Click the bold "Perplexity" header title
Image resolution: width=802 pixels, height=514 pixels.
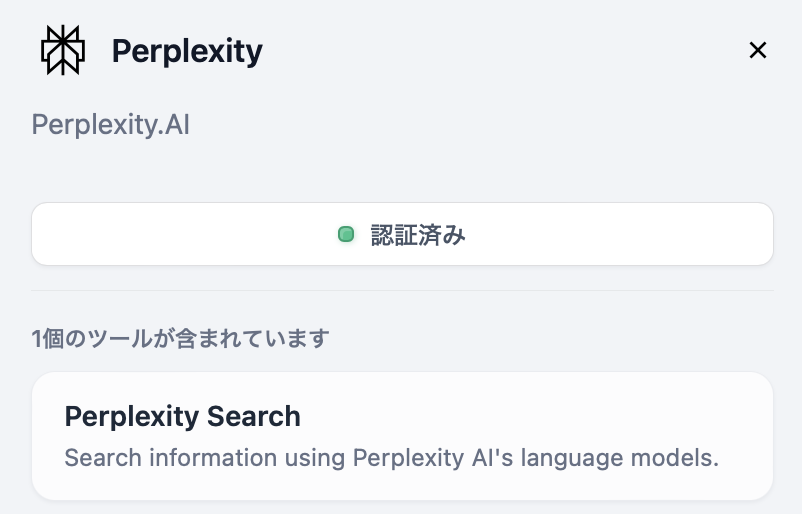pos(187,50)
